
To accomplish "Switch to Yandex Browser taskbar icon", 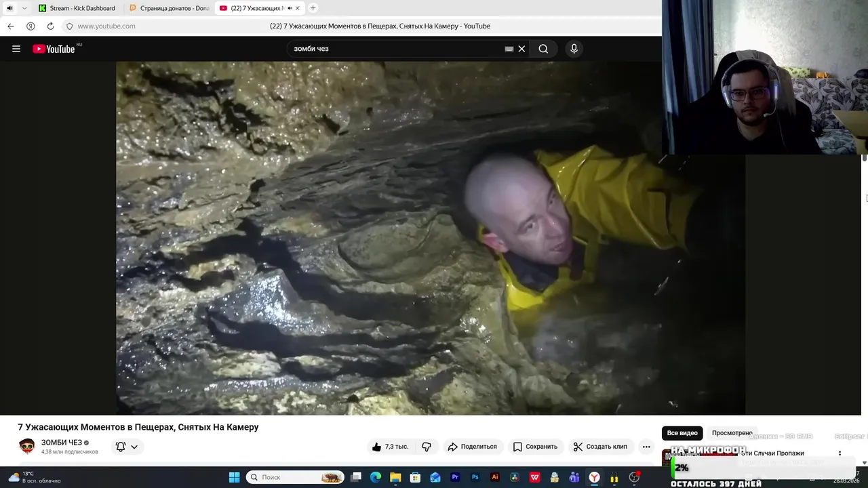I will point(594,477).
